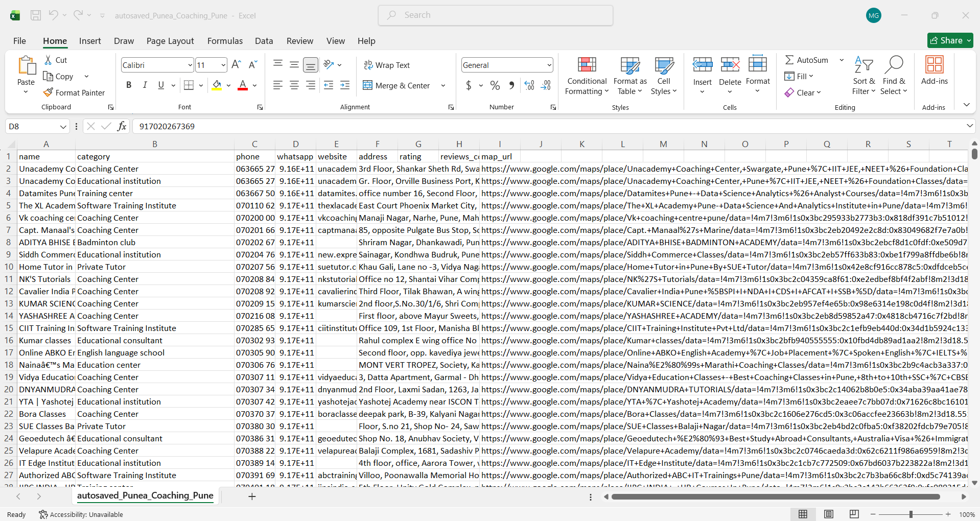Click the Cut scissors icon
The width and height of the screenshot is (980, 521).
[x=49, y=60]
